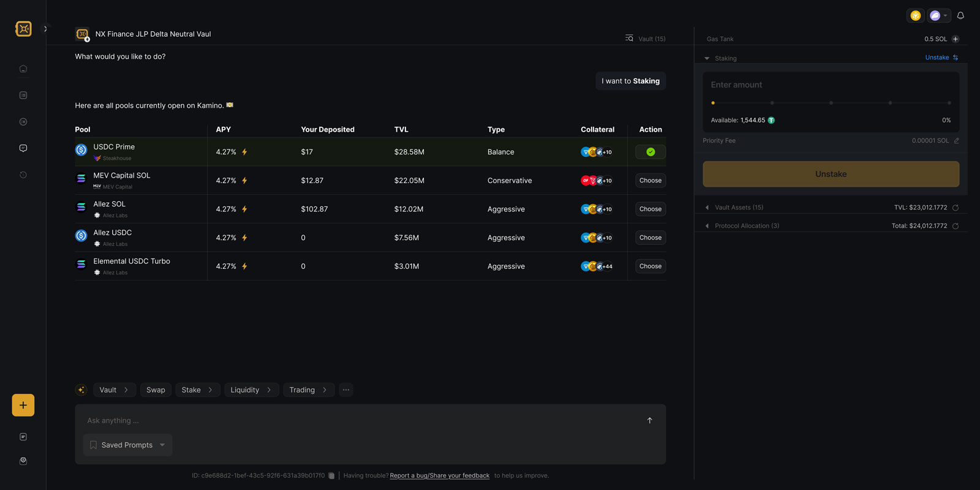Open the Vault quick action menu
This screenshot has width=980, height=490.
(114, 390)
